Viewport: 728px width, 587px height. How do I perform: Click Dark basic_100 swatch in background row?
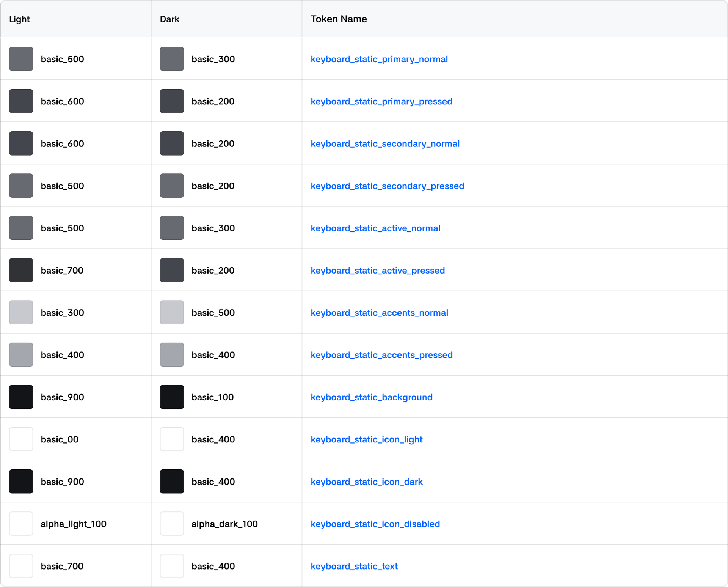pyautogui.click(x=172, y=397)
